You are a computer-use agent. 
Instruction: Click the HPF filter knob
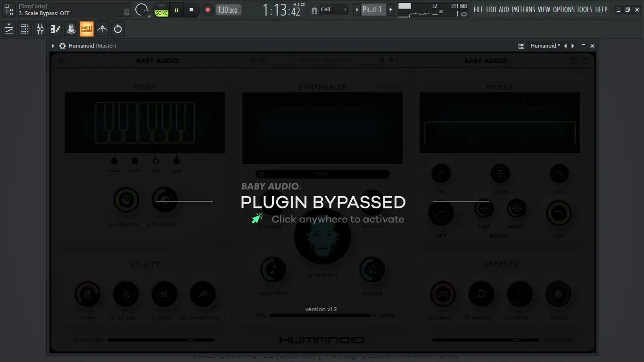coord(441,214)
